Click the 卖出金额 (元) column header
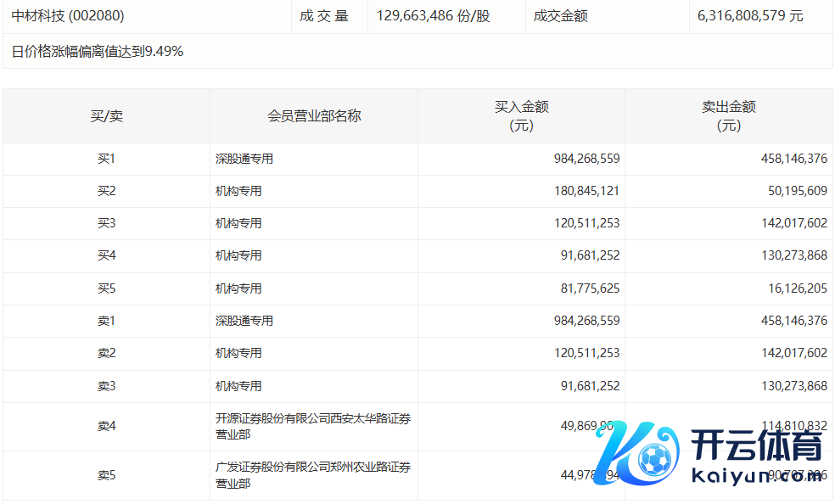This screenshot has height=504, width=835. point(728,115)
